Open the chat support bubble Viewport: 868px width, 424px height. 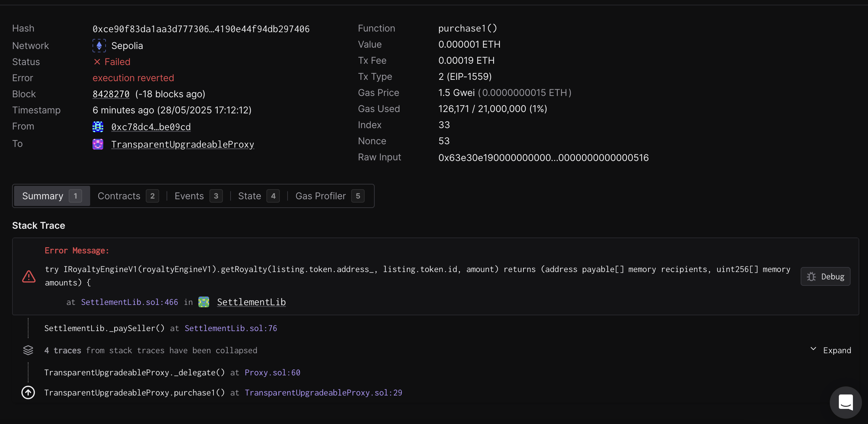pyautogui.click(x=845, y=402)
